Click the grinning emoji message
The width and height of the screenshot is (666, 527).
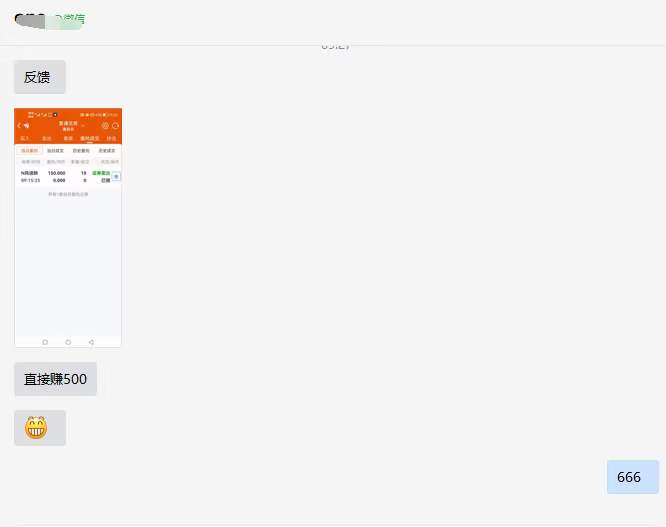coord(40,428)
